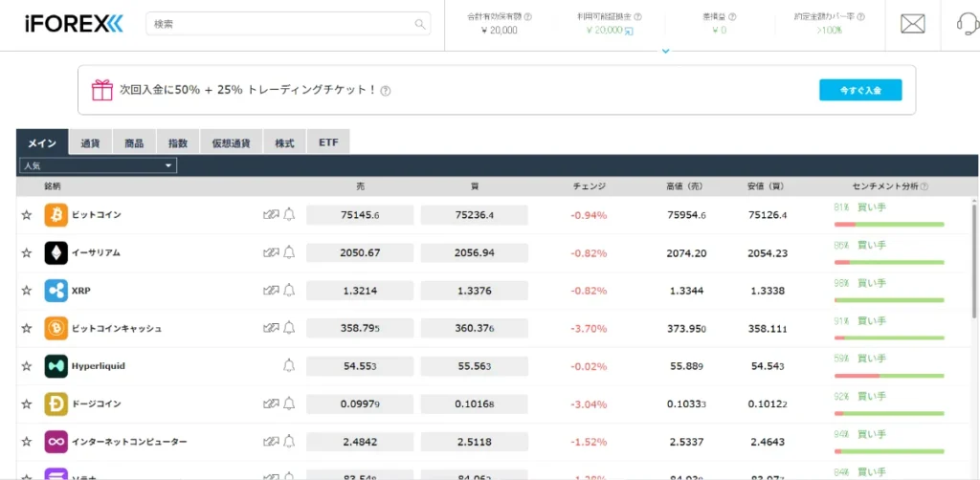980x480 pixels.
Task: Click the インターネットコンピューター instrument name
Action: [129, 442]
